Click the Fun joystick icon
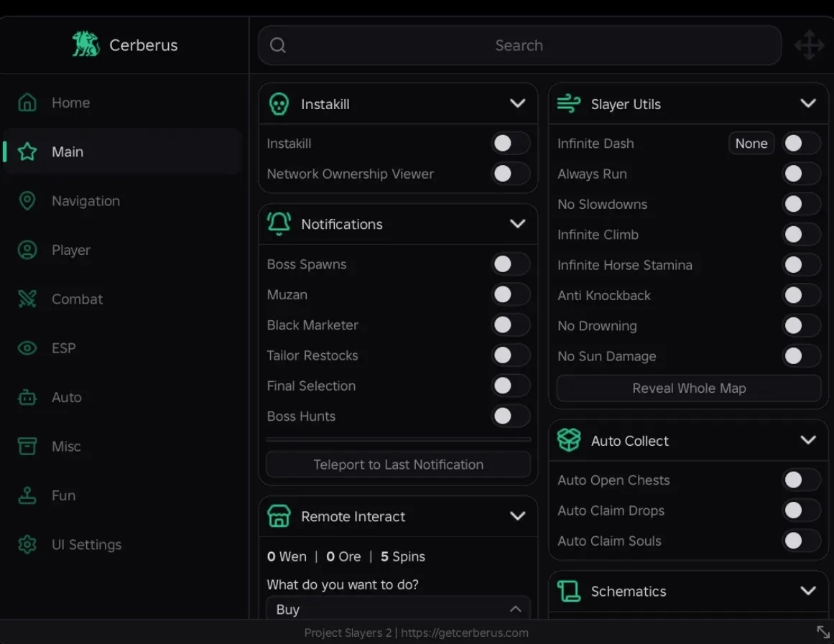The height and width of the screenshot is (644, 834). [x=27, y=495]
